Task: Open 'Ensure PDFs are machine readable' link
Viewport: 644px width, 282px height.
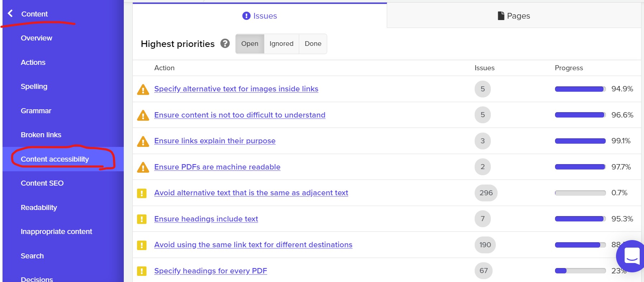Action: [x=217, y=167]
